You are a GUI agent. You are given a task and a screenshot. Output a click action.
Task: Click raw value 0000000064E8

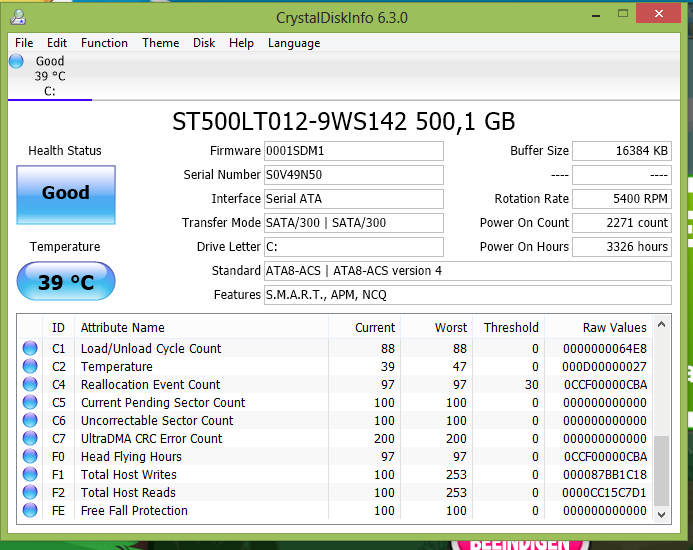[605, 348]
